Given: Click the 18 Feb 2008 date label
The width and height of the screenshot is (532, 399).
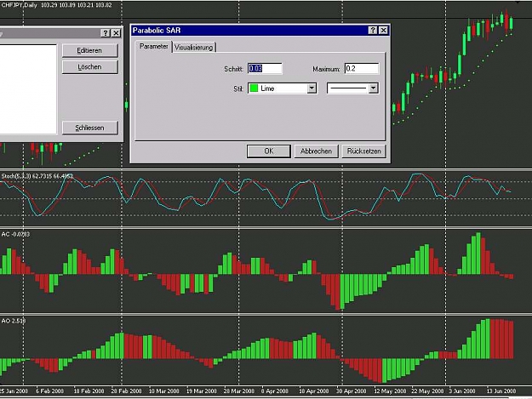Looking at the screenshot, I should pyautogui.click(x=89, y=390).
